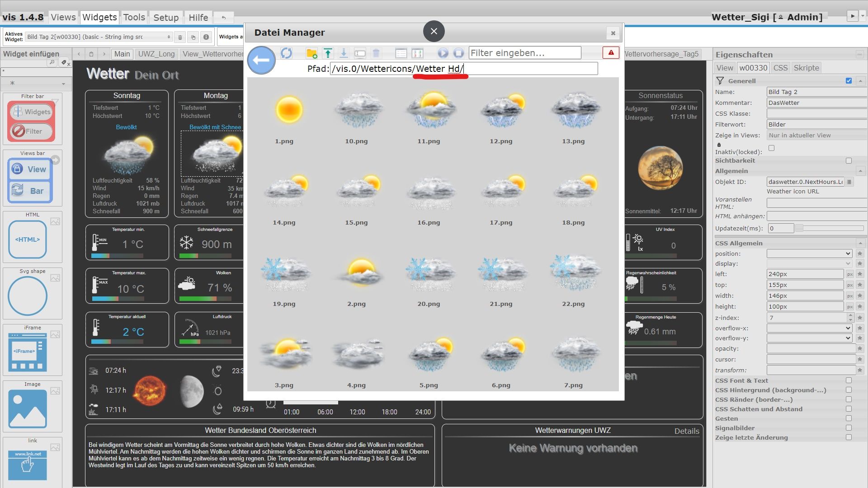Enable the CSS Font & Text checkbox

coord(849,380)
